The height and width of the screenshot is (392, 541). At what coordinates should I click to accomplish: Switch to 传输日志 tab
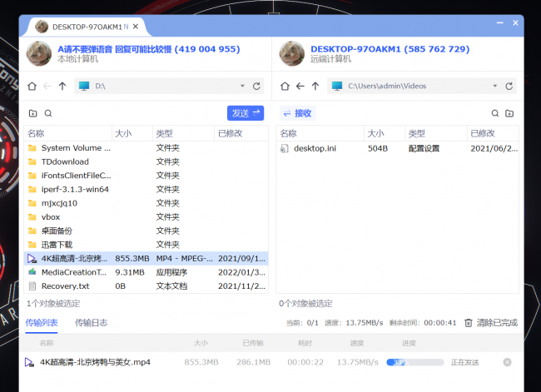[91, 323]
